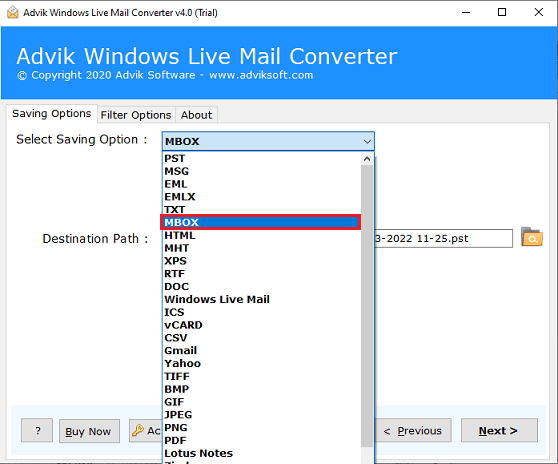Pick JPEG image format option

(x=262, y=415)
